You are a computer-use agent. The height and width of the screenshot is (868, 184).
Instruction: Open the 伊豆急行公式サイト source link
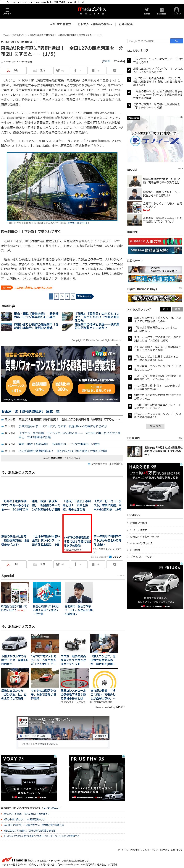coord(78,223)
